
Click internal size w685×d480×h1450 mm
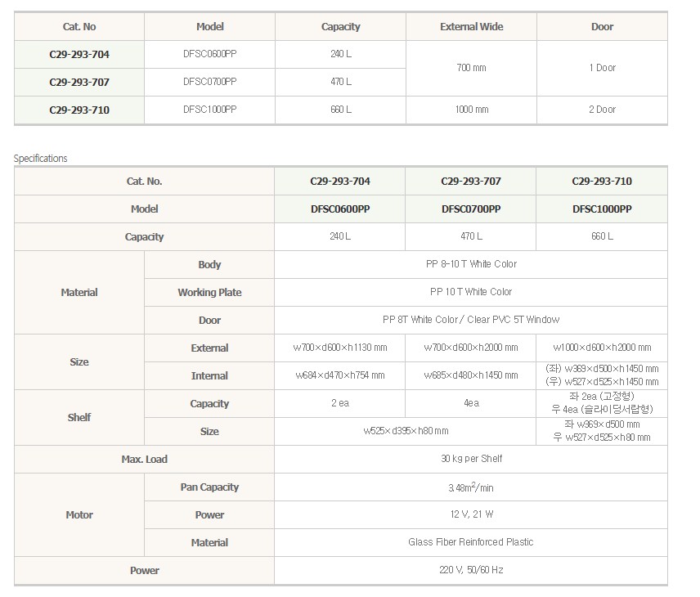(471, 375)
